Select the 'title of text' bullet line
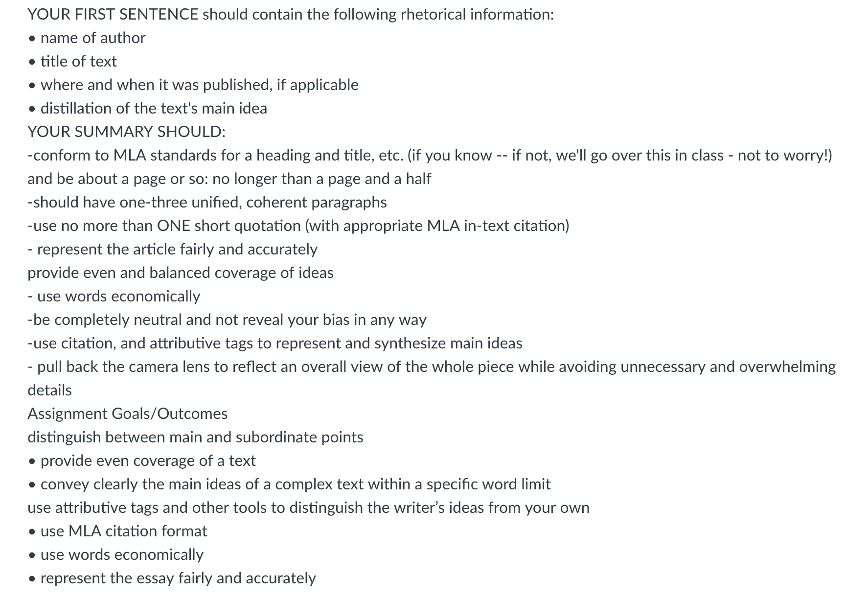The width and height of the screenshot is (868, 599). (x=72, y=61)
